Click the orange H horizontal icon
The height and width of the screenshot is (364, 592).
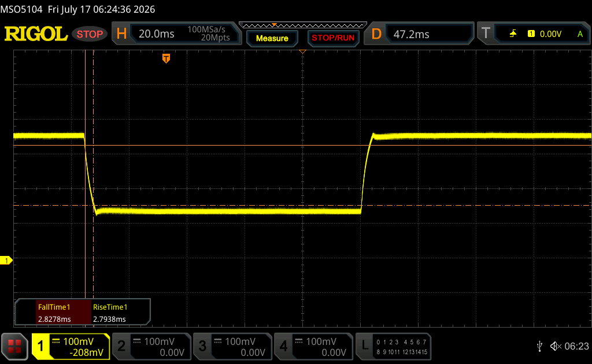click(121, 34)
